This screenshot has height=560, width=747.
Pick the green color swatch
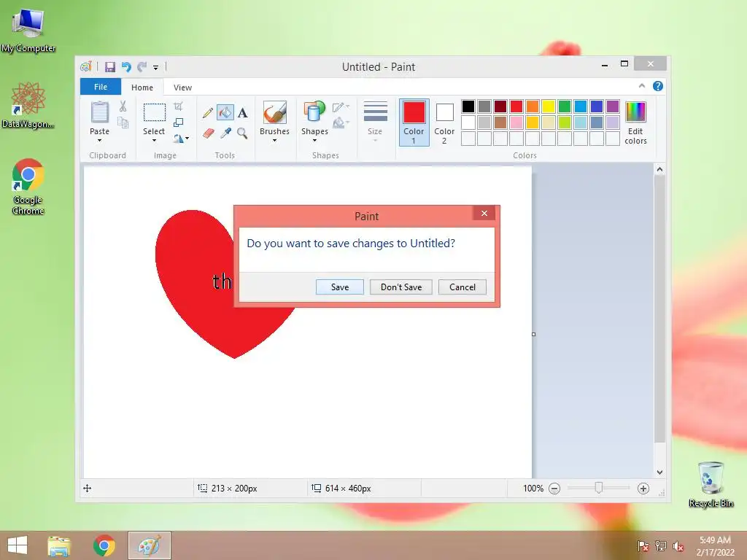point(565,106)
